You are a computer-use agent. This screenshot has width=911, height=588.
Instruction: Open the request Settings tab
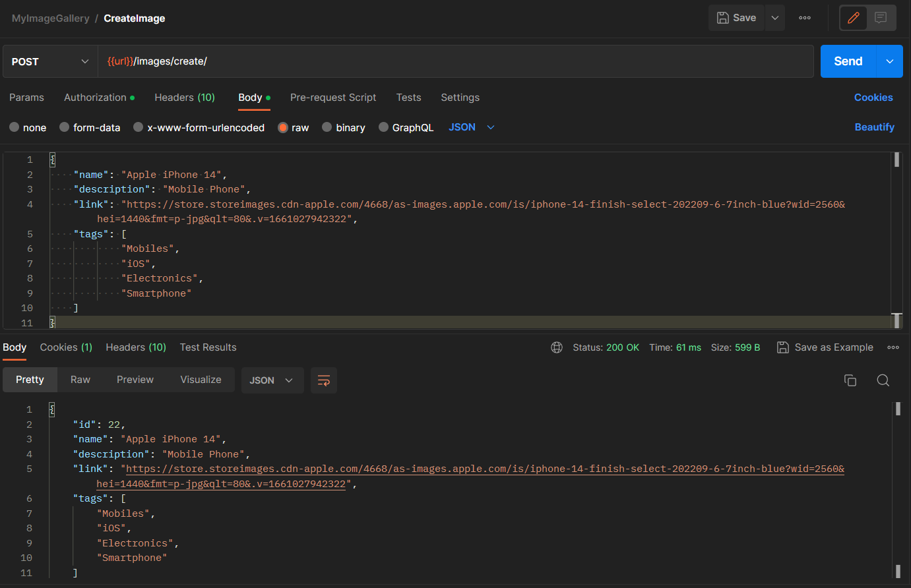click(x=460, y=98)
